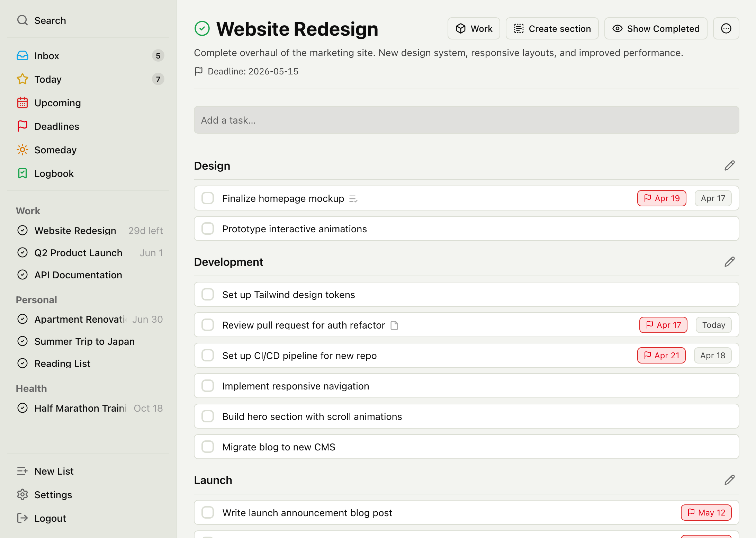Click the Add a task input field
This screenshot has height=538, width=756.
[x=466, y=120]
